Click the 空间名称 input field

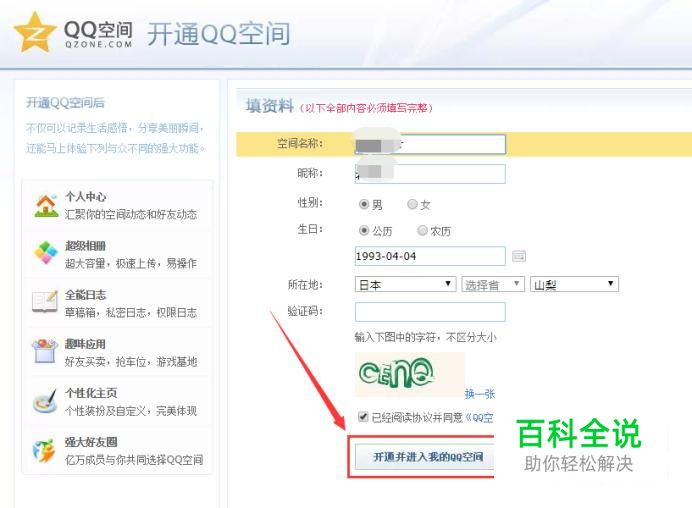430,144
